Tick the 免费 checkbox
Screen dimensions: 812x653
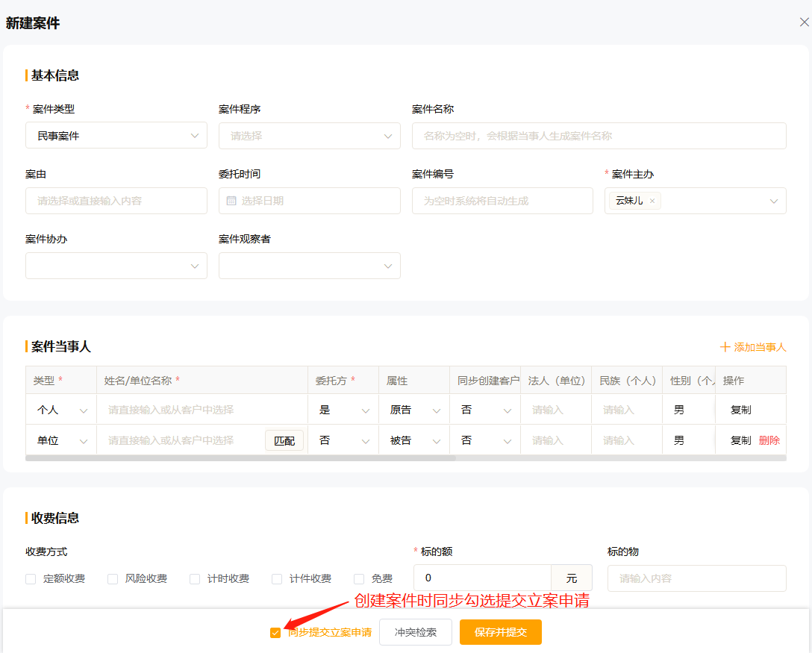[359, 579]
